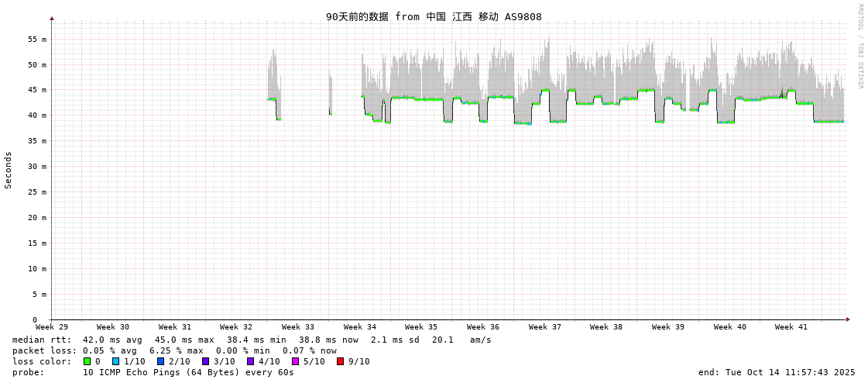Click the Week 39 axis label

click(x=668, y=327)
